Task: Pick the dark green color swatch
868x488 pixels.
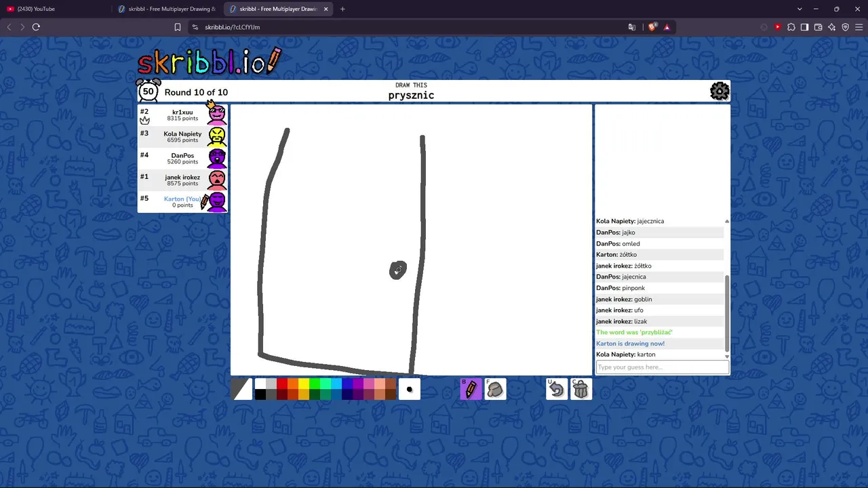Action: [315, 394]
